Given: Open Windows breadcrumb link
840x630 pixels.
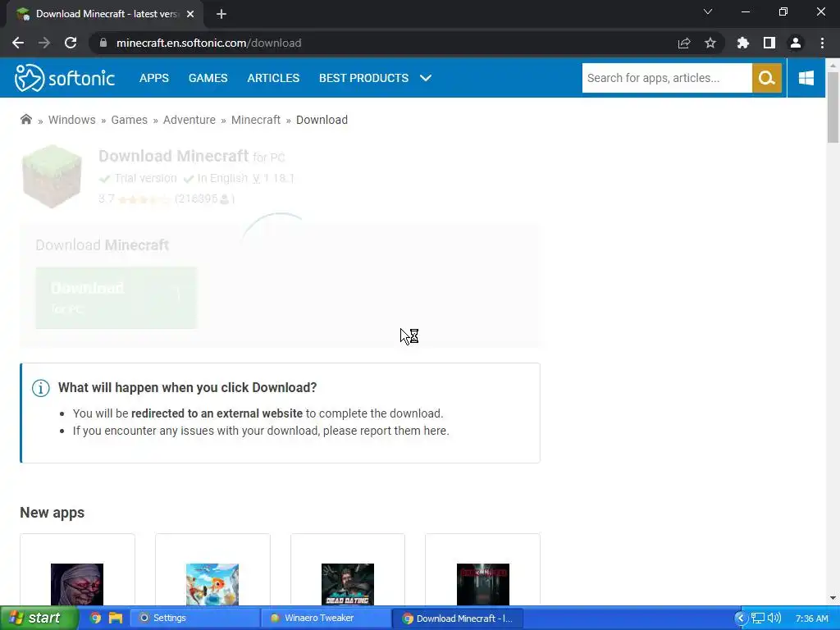Looking at the screenshot, I should point(72,120).
